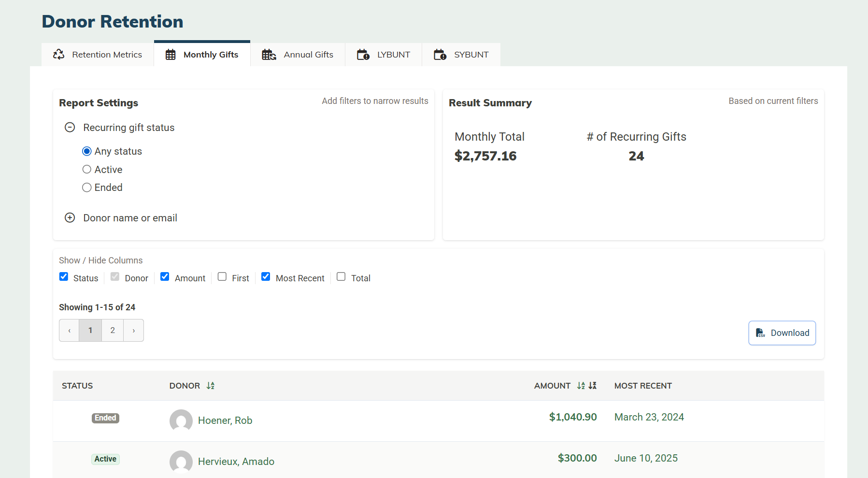This screenshot has width=868, height=478.
Task: Click Rob Hoener's avatar image
Action: coord(181,420)
